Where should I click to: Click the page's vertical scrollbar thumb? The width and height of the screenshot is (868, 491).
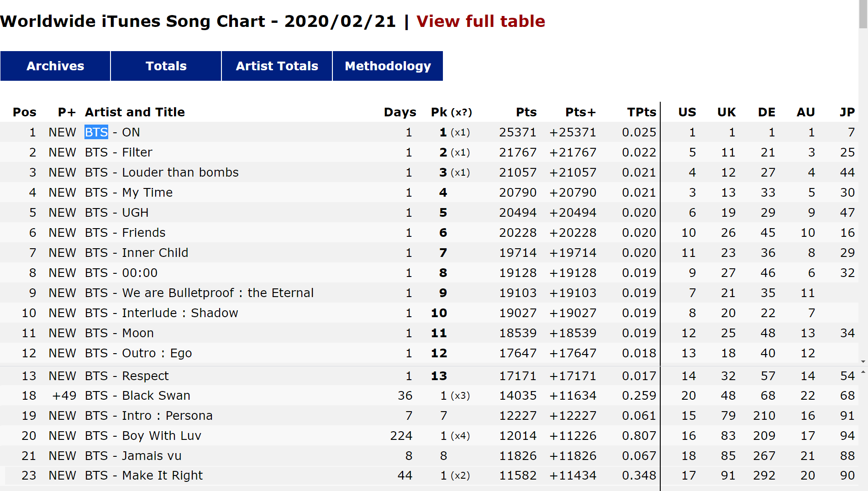[863, 15]
